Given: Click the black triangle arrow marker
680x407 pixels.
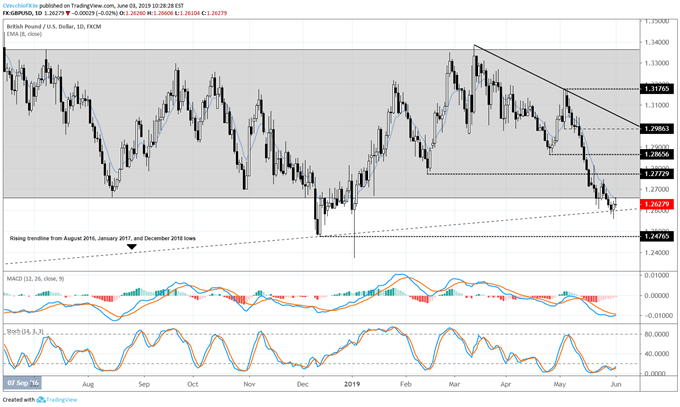Looking at the screenshot, I should pos(132,247).
